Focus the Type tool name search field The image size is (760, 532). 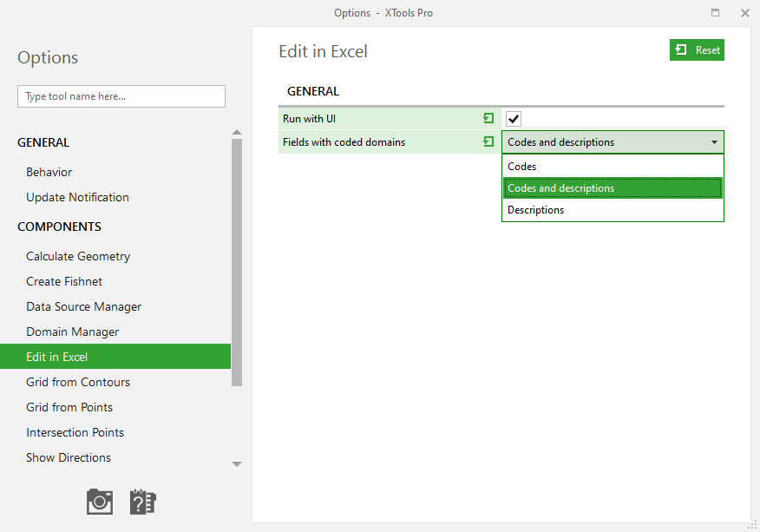pos(121,96)
